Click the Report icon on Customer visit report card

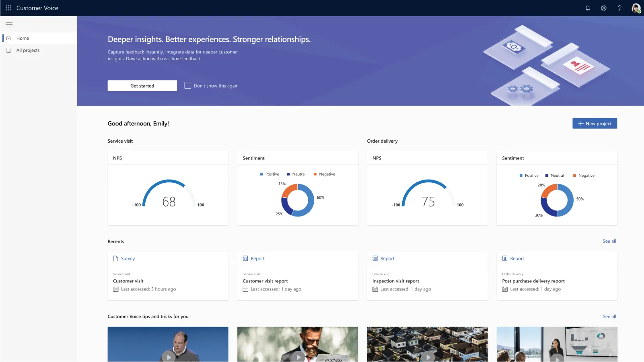pos(245,258)
